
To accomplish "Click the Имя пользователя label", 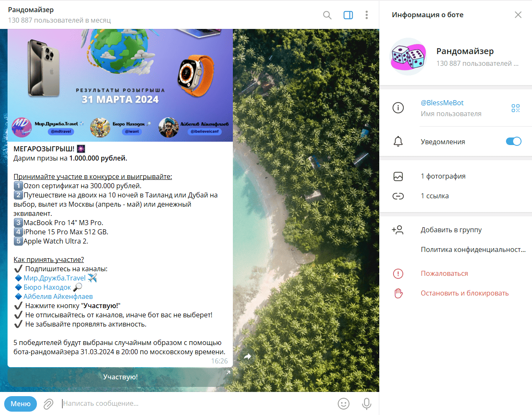I will (x=451, y=114).
